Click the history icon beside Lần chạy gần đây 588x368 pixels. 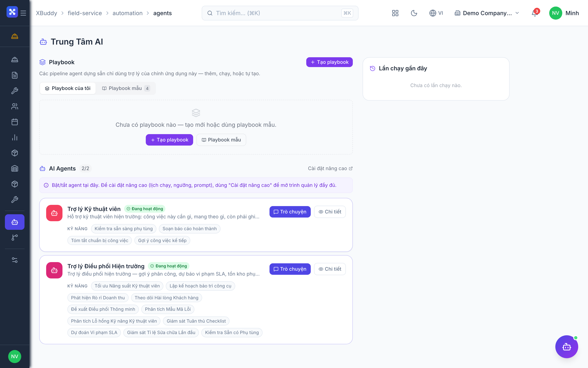coord(372,68)
